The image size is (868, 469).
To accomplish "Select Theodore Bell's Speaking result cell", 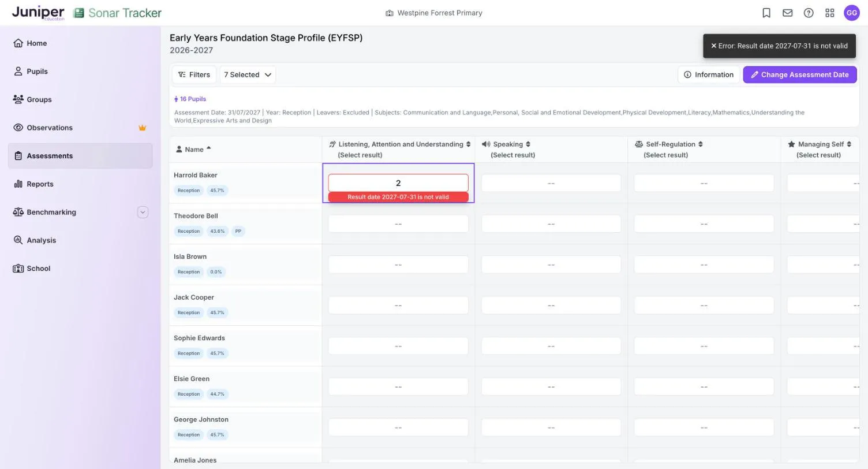I will (x=551, y=224).
